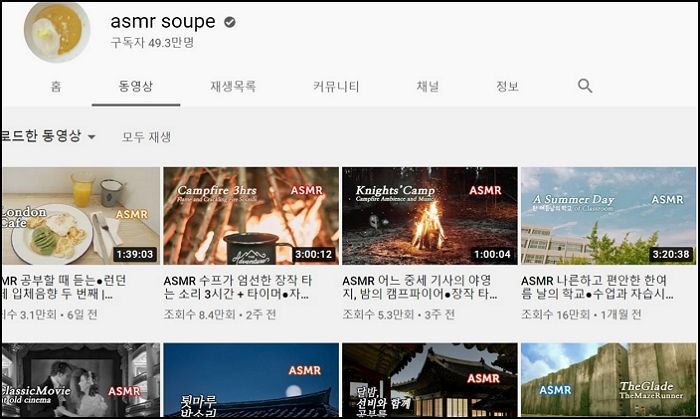
Task: Click 조회수 5.3만회 • 3주 전 text
Action: tap(399, 315)
